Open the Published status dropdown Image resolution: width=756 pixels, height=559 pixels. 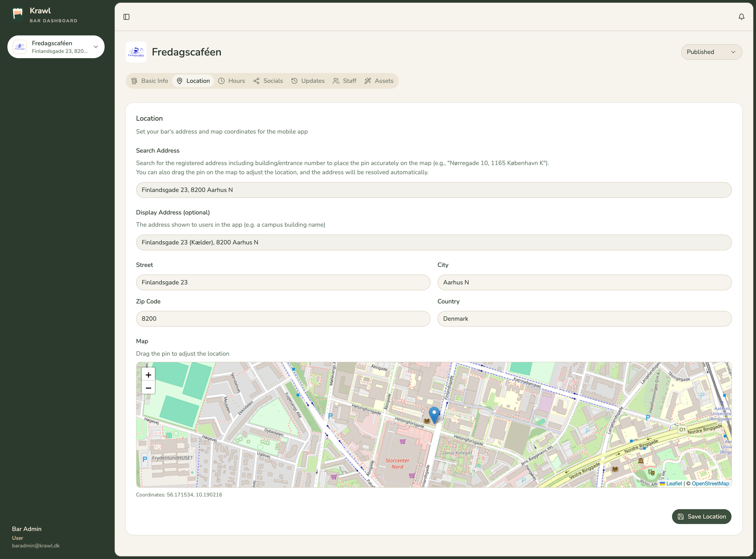click(711, 52)
